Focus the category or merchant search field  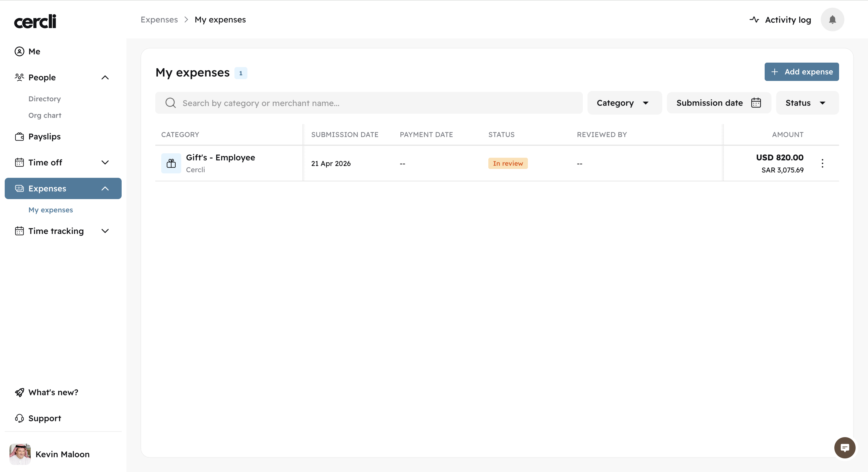377,103
